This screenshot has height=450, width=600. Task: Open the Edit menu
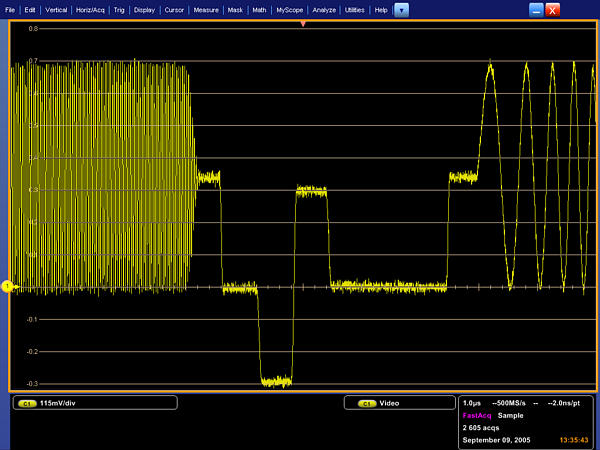(30, 9)
